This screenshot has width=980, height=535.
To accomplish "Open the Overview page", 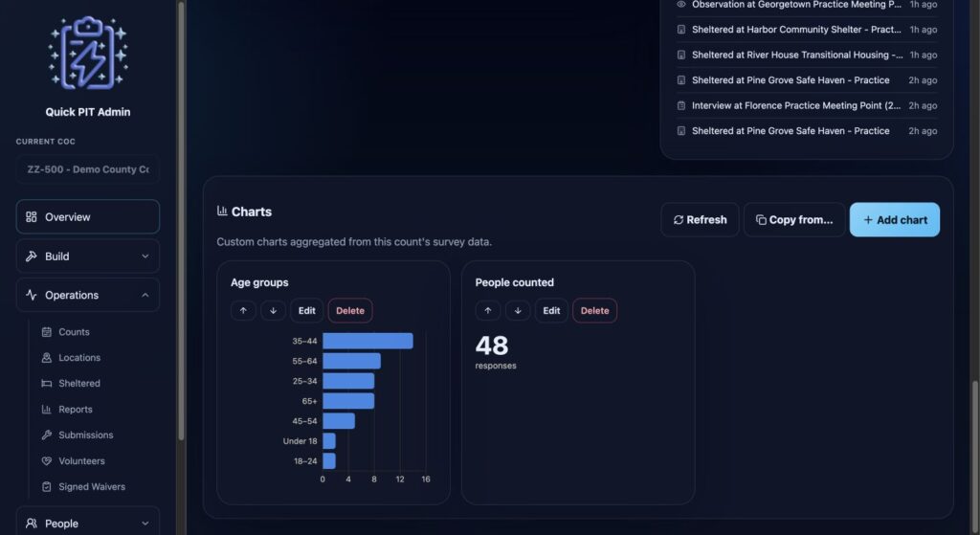I will click(87, 217).
